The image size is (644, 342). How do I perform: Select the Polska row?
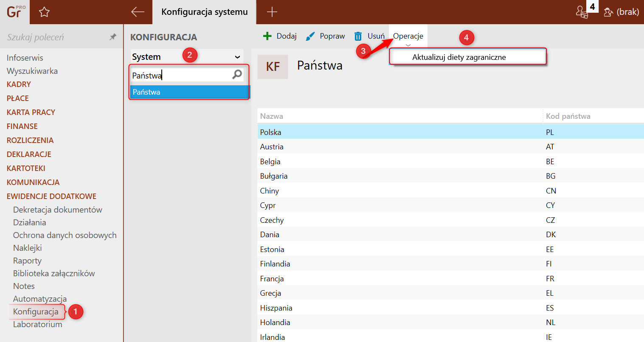[450, 132]
